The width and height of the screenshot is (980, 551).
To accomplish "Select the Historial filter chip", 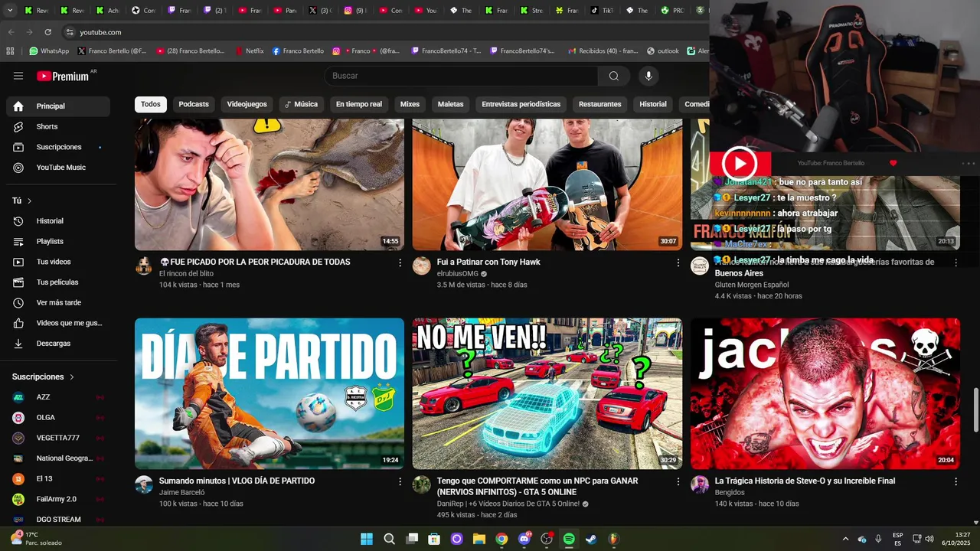I will (x=653, y=104).
